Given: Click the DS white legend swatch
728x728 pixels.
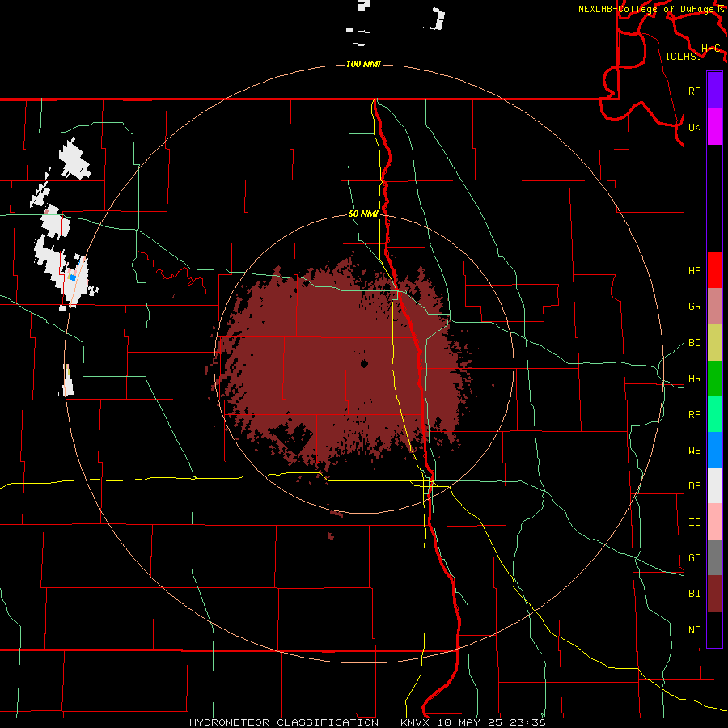Looking at the screenshot, I should coord(714,485).
